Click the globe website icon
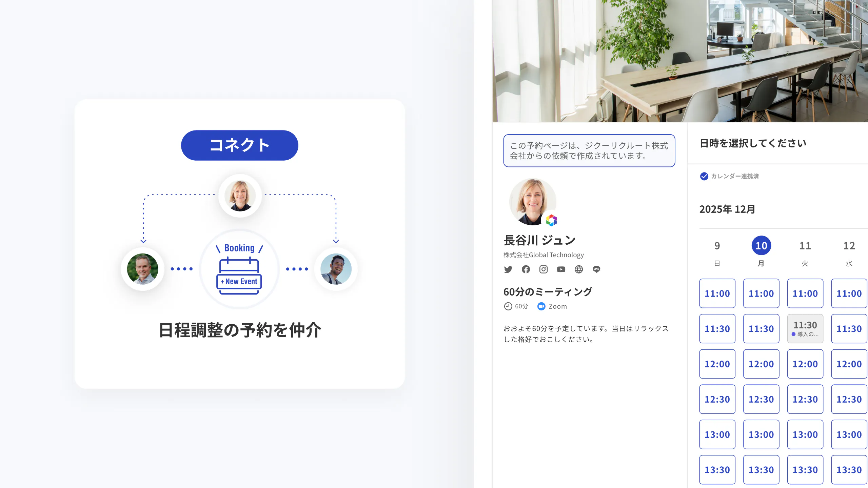This screenshot has width=868, height=488. pos(579,269)
